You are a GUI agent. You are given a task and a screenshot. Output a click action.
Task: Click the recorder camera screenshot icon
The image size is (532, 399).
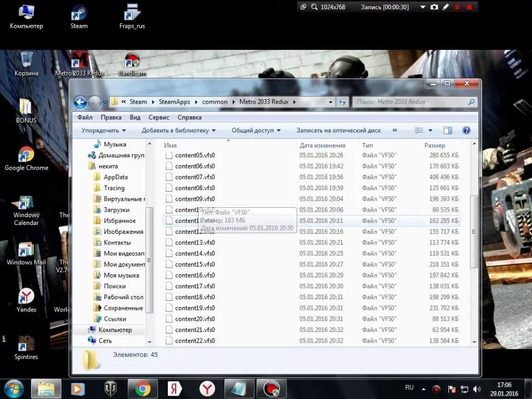point(434,7)
